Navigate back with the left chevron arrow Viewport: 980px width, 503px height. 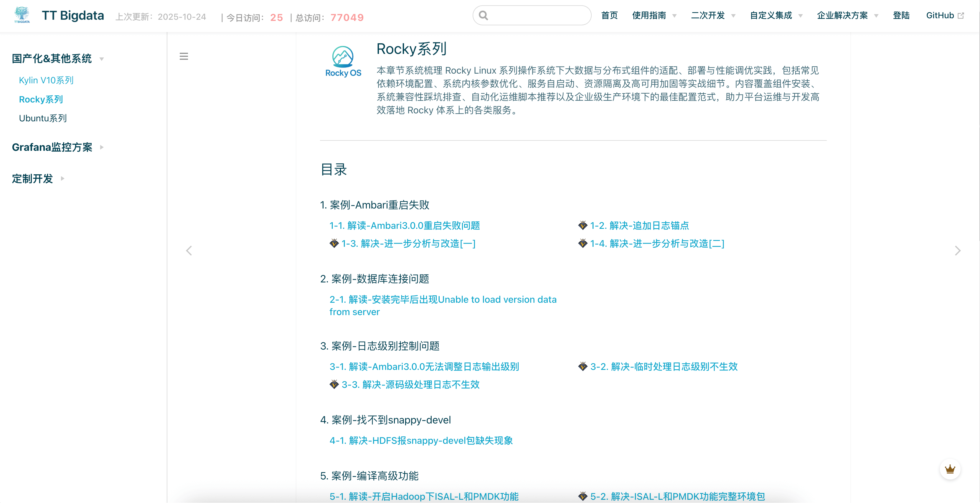[x=189, y=250]
